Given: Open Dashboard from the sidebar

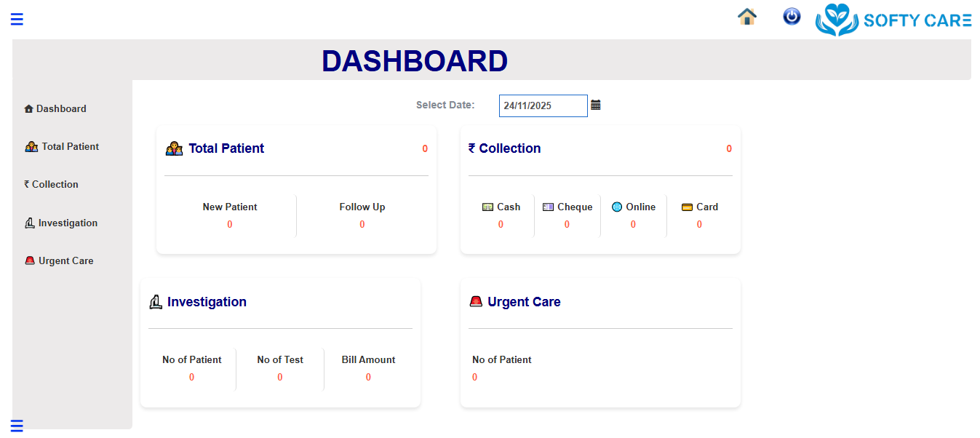Looking at the screenshot, I should pos(55,108).
